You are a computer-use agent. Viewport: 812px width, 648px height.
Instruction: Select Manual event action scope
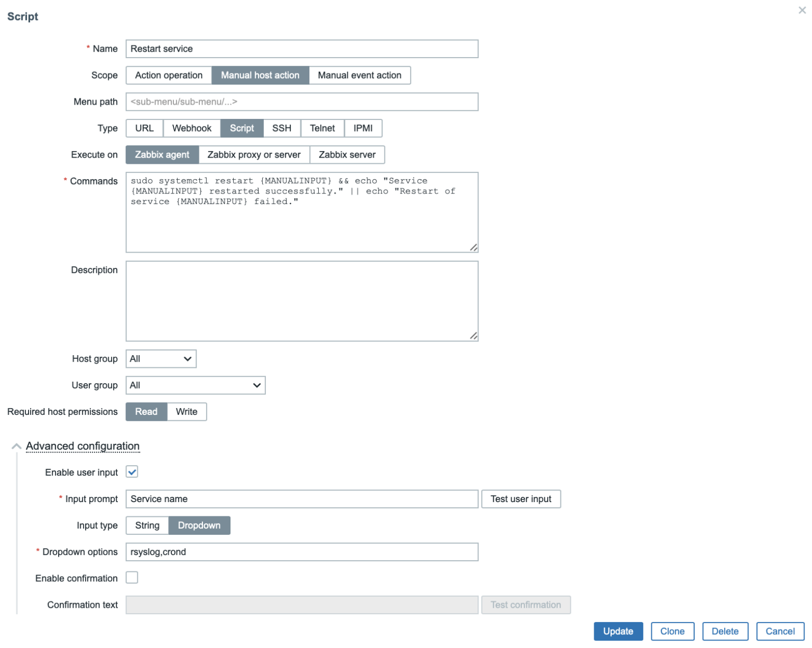359,75
